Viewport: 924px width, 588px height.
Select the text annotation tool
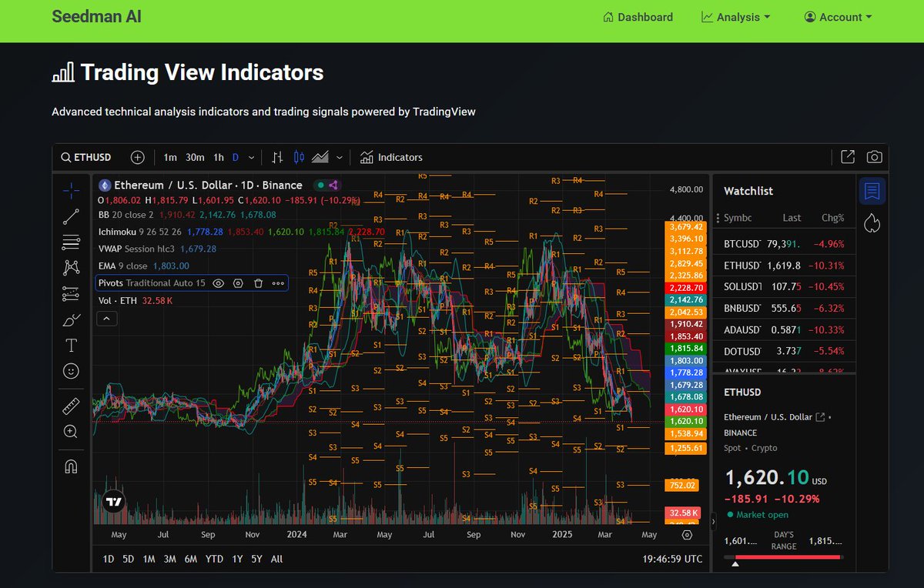pos(71,345)
